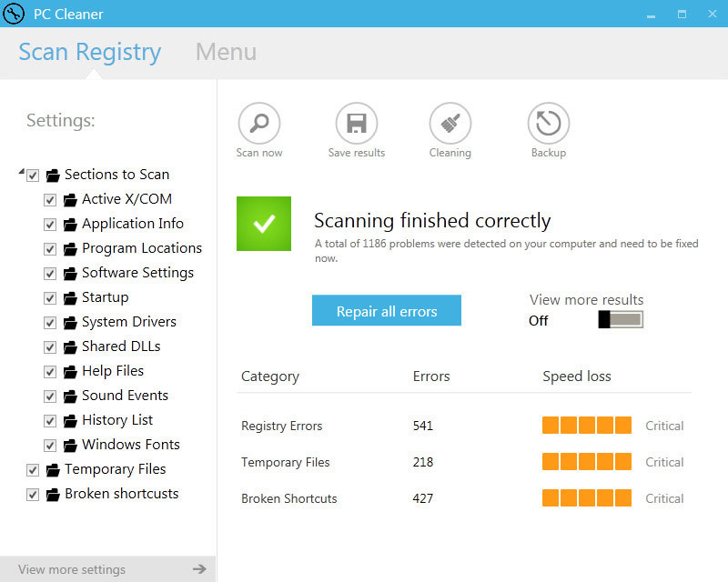
Task: Click the Sound Events folder icon
Action: [70, 396]
